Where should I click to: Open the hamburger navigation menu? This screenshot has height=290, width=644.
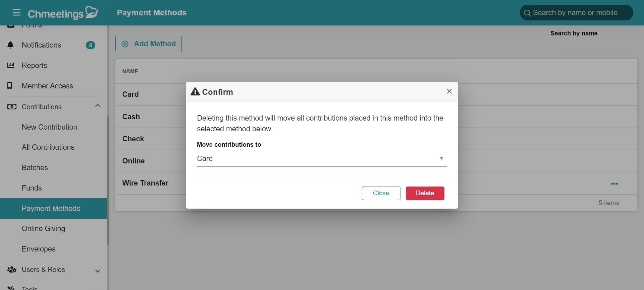(x=16, y=13)
